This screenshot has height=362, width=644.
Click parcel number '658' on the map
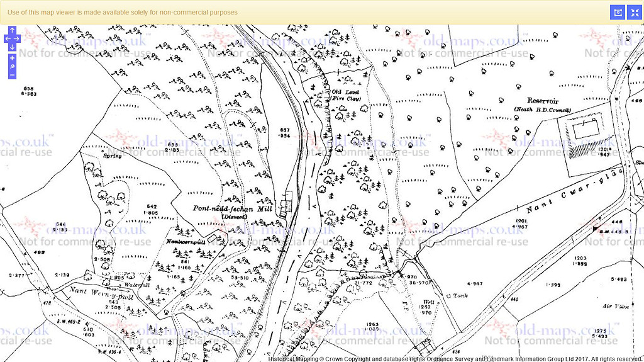tap(28, 88)
